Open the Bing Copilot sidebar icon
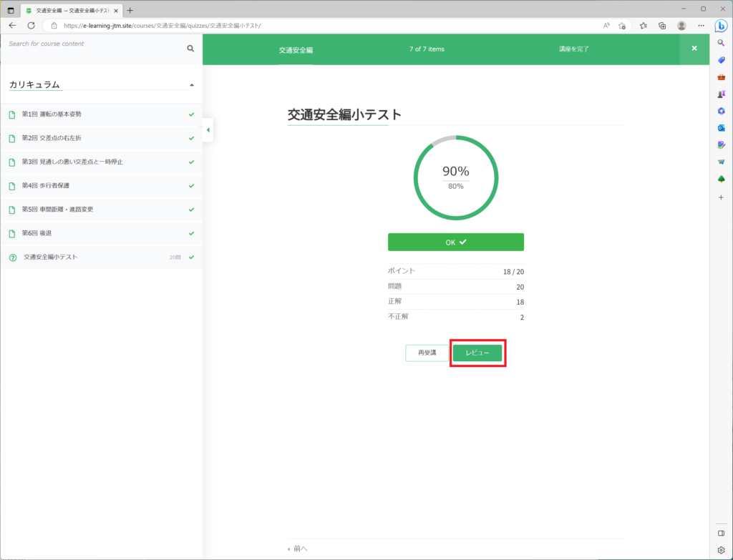The image size is (733, 560). pyautogui.click(x=721, y=26)
